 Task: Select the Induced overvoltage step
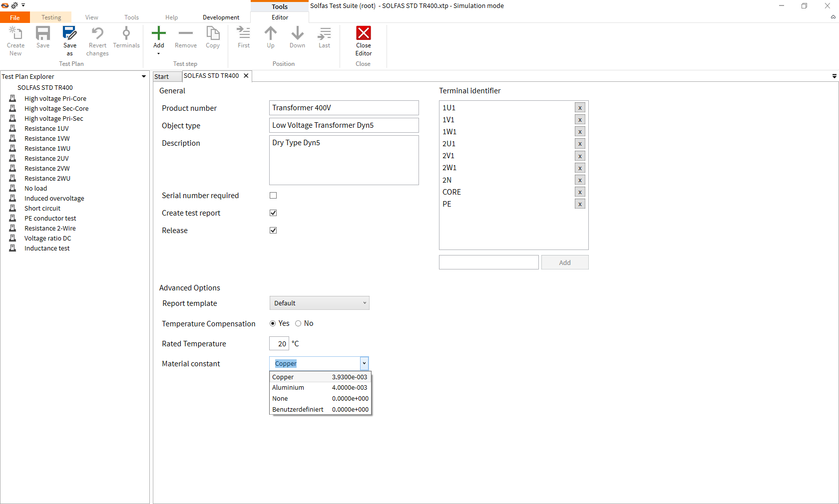54,199
